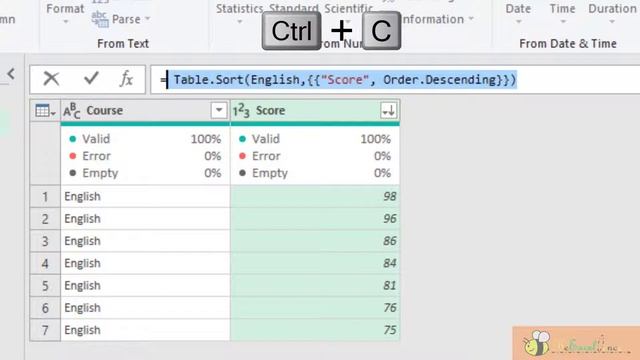Click the Score cell showing 84
This screenshot has width=640, height=360.
point(315,263)
